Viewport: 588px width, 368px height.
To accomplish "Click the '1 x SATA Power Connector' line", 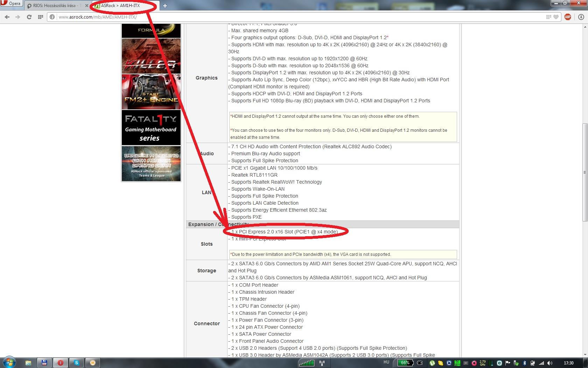I will click(x=260, y=334).
